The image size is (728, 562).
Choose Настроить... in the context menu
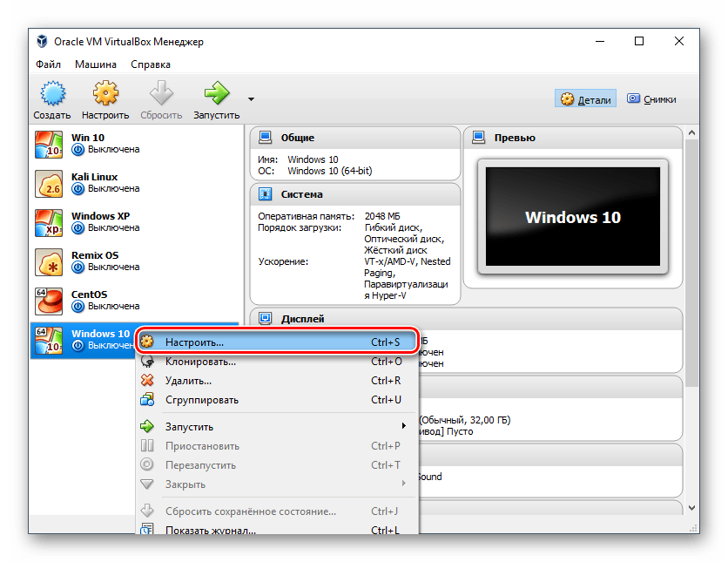[x=277, y=342]
